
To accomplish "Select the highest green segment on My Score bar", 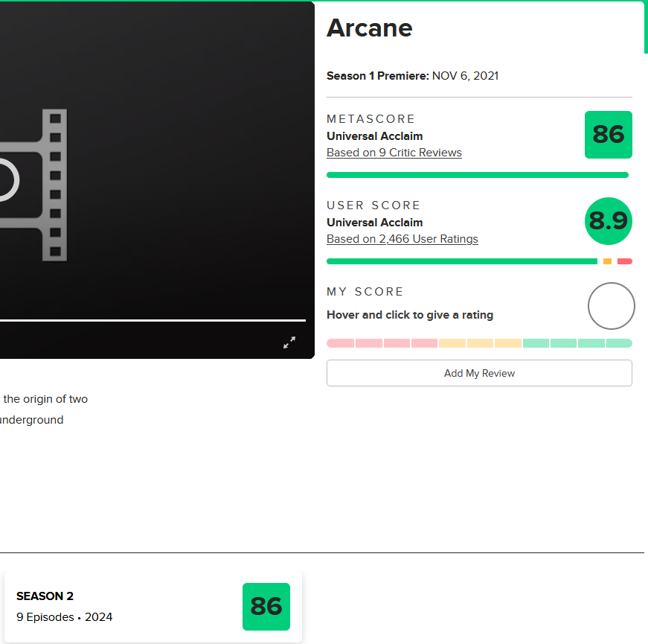I will coord(619,343).
